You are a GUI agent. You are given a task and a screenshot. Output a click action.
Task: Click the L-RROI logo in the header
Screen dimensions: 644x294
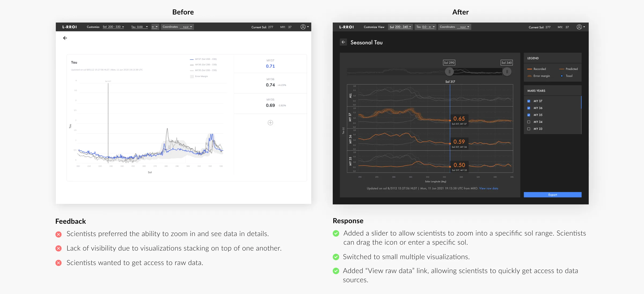(x=346, y=27)
